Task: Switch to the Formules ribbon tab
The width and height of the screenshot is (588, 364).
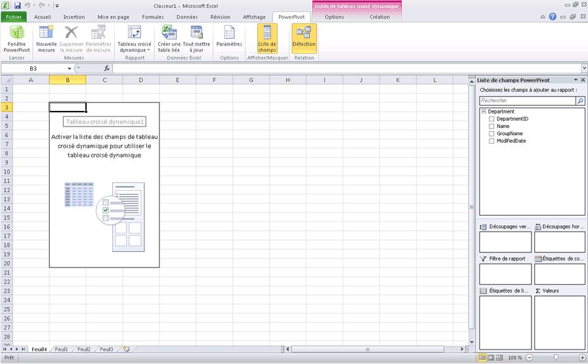Action: pyautogui.click(x=153, y=17)
